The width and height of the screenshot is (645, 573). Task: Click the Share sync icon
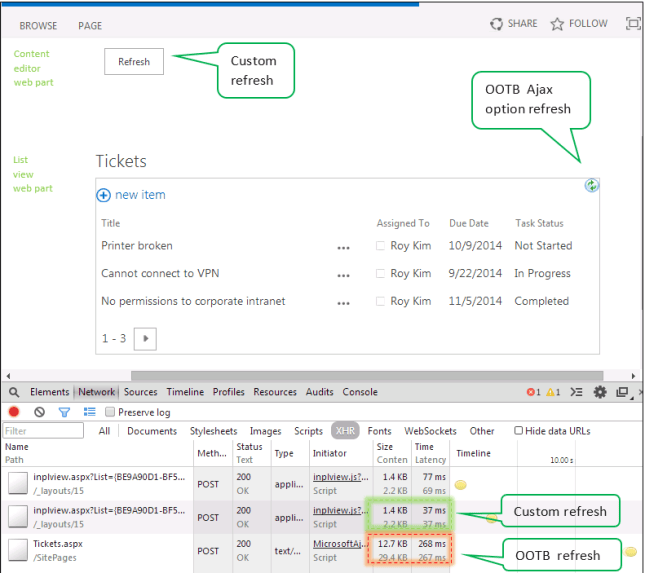click(x=496, y=24)
